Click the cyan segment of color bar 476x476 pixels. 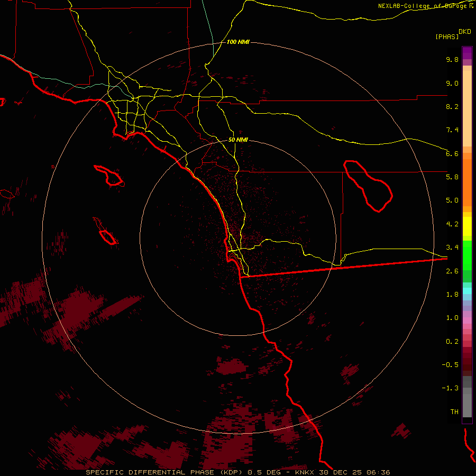pos(467,291)
